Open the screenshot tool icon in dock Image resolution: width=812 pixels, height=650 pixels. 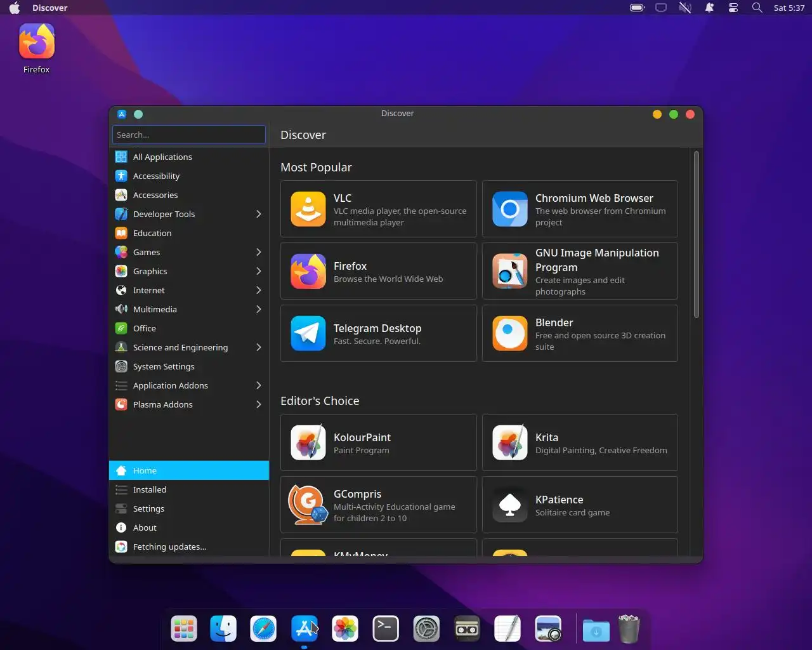[548, 629]
